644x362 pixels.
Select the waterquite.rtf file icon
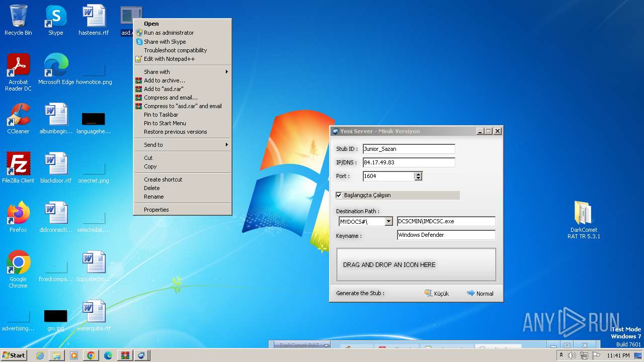tap(94, 316)
